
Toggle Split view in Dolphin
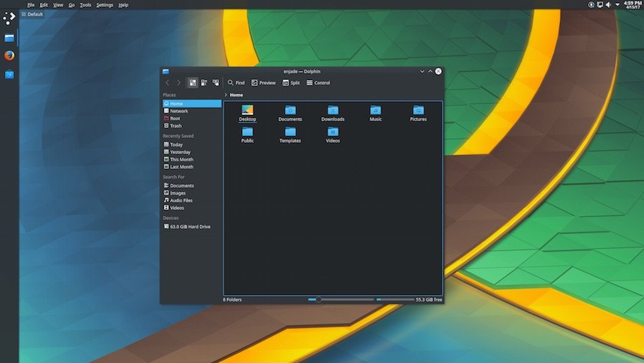290,83
